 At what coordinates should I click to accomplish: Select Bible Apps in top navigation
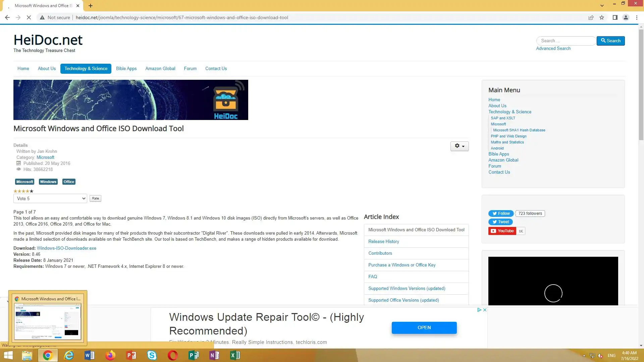(126, 68)
